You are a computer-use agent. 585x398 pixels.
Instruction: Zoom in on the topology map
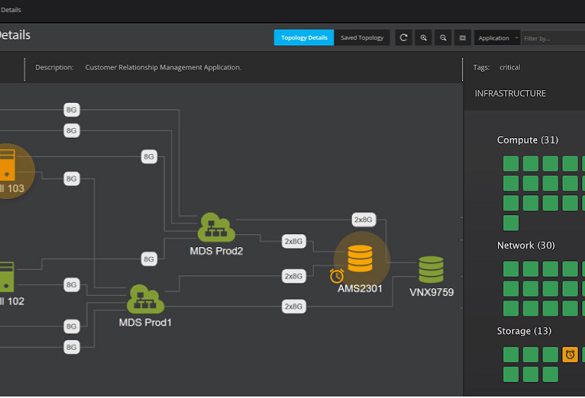coord(423,38)
